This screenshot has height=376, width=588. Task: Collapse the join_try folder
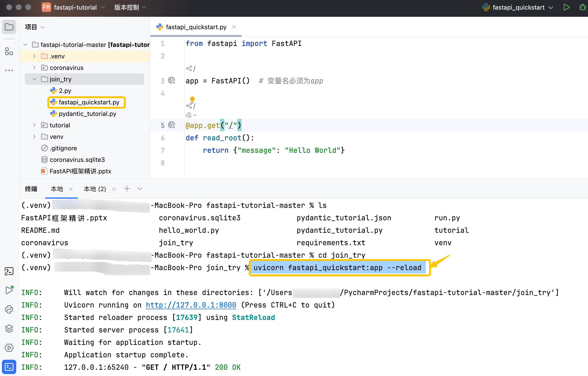(34, 79)
